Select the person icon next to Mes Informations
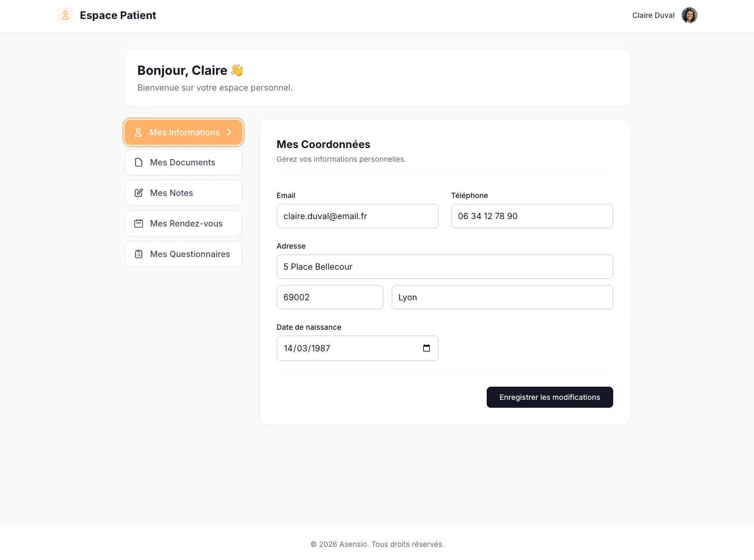This screenshot has width=754, height=560. point(139,132)
